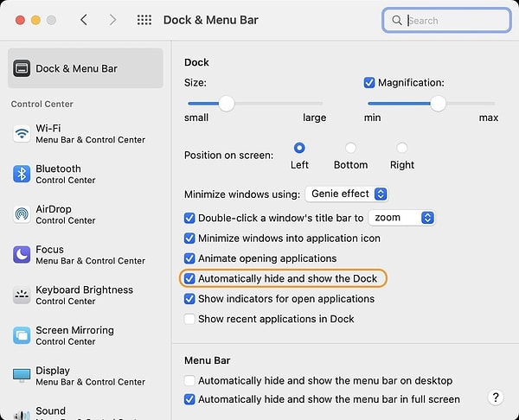Click the Wi-Fi icon in sidebar
519x420 pixels.
point(22,134)
